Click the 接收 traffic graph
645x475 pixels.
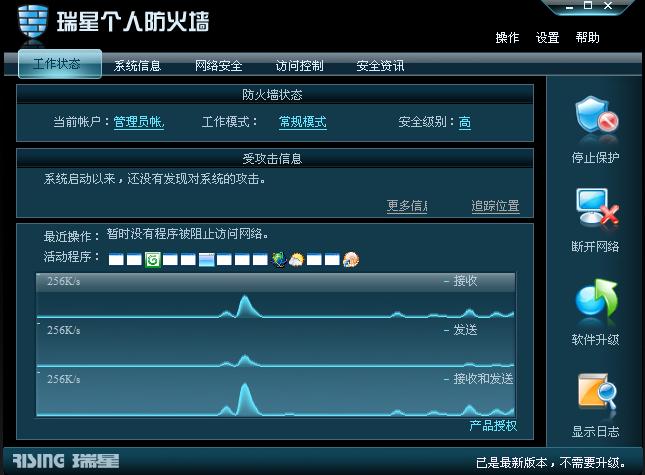pos(276,296)
